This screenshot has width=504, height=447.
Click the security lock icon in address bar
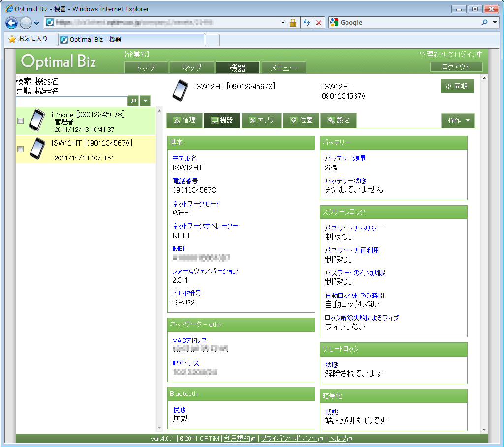pyautogui.click(x=293, y=23)
